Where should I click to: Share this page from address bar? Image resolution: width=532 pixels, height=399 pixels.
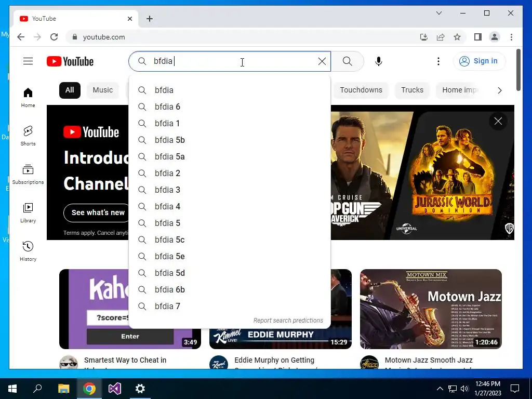pos(441,37)
